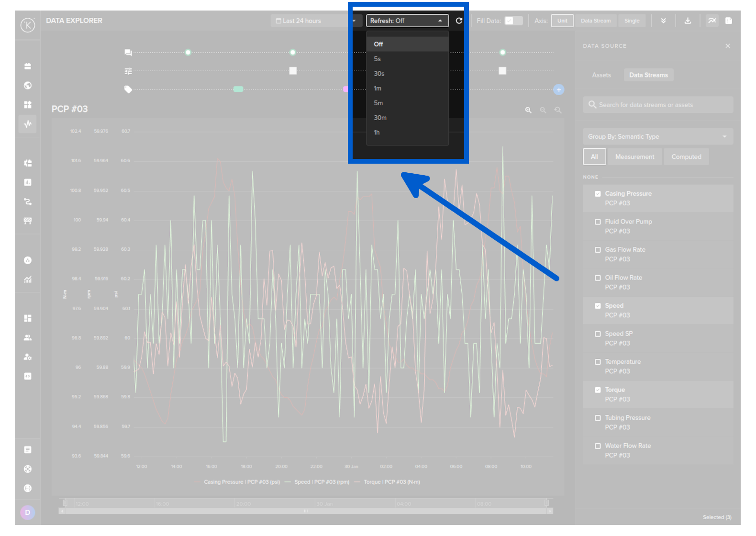This screenshot has height=536, width=756.
Task: Click the download icon in toolbar
Action: point(688,21)
